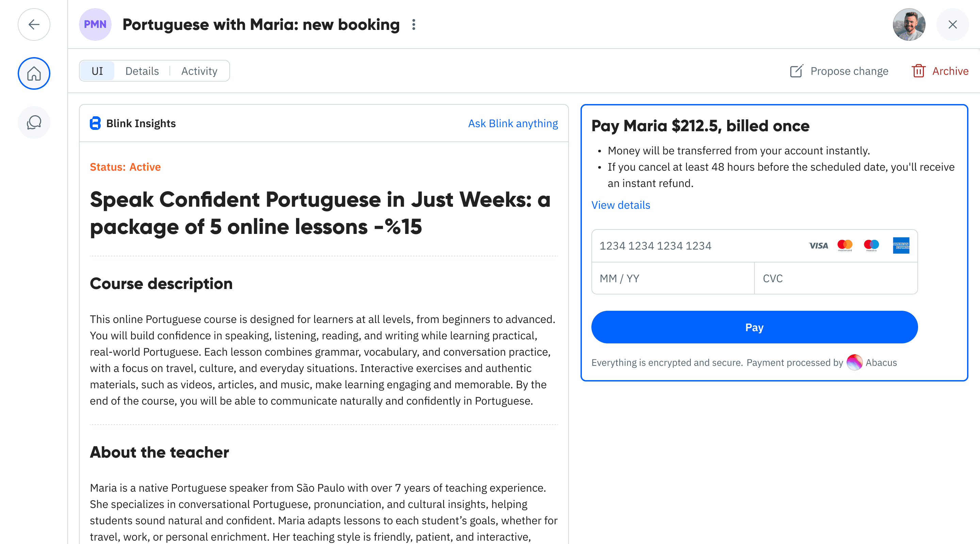This screenshot has height=544, width=980.
Task: Click the Archive trash icon
Action: 919,71
